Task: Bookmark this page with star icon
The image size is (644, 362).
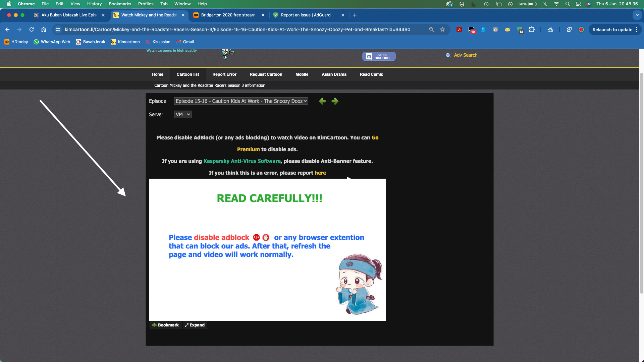Action: coord(442,29)
